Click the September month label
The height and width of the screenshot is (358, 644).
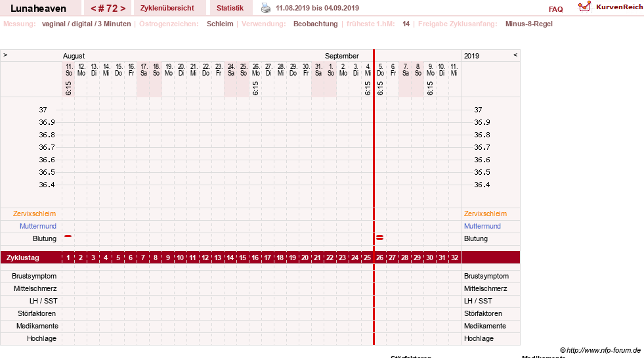coord(342,56)
